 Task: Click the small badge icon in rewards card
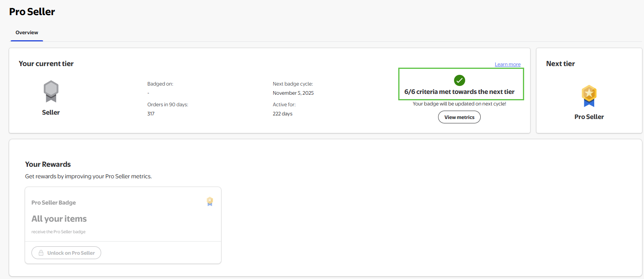210,202
